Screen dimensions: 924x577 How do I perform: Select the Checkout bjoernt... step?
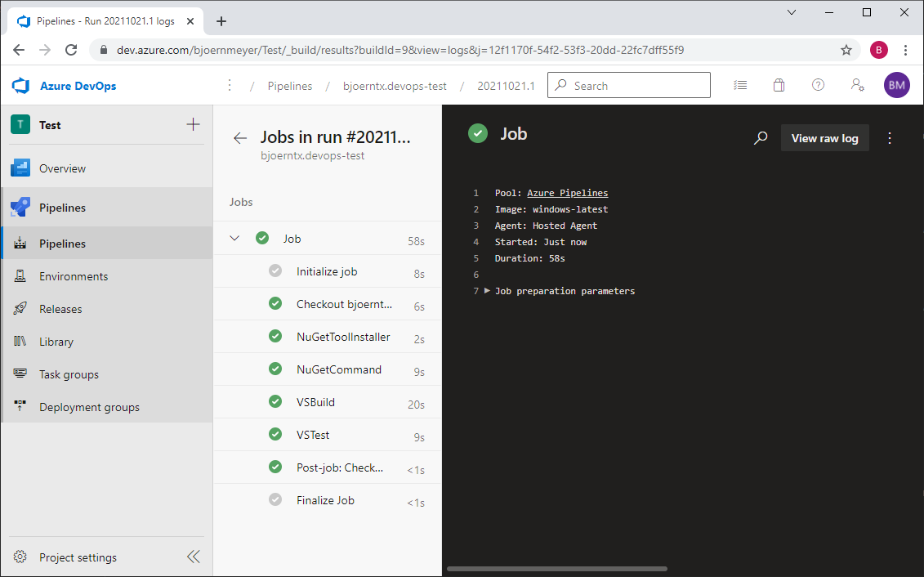click(328, 304)
